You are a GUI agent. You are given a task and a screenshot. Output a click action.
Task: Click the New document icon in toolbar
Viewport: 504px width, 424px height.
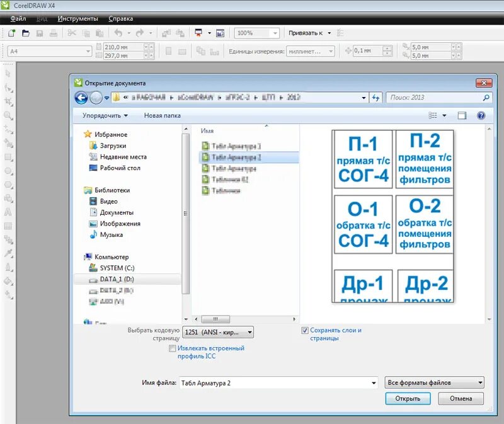click(x=11, y=33)
